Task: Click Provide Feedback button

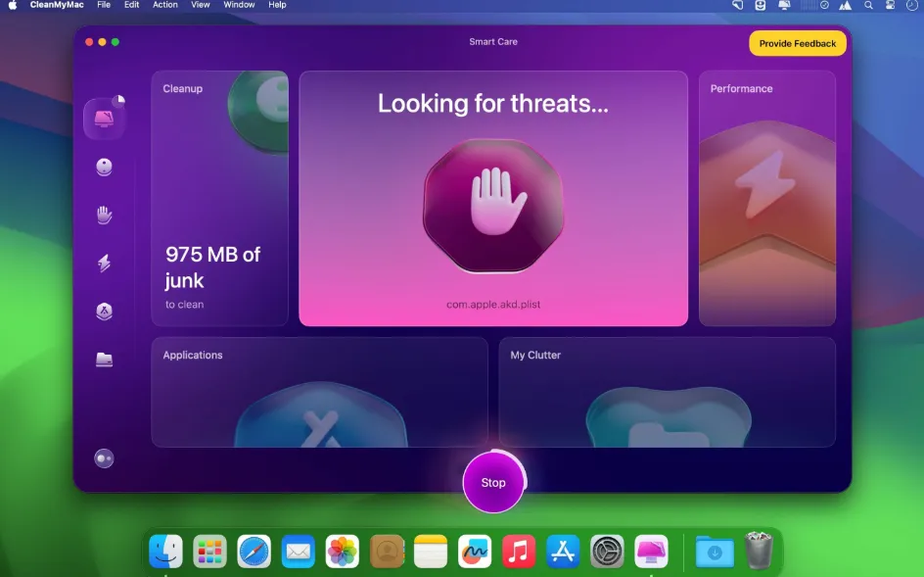Action: [x=798, y=43]
